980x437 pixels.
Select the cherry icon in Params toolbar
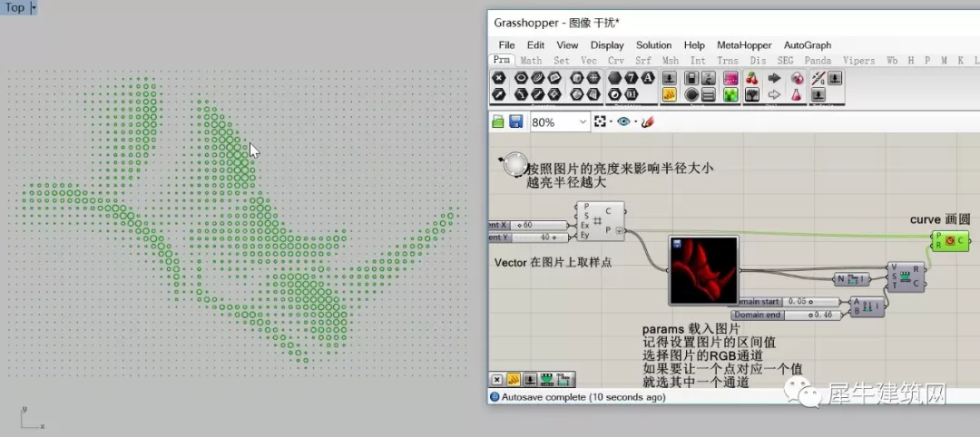tap(752, 78)
